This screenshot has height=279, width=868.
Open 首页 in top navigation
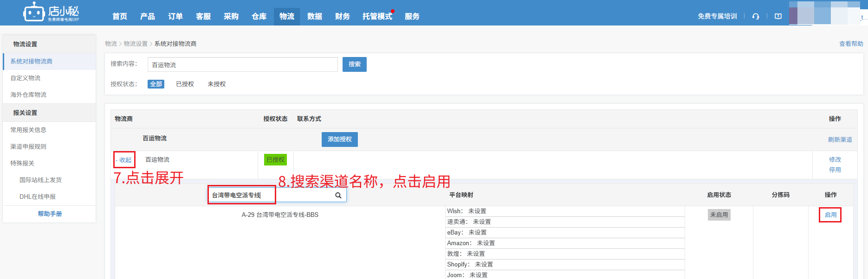[x=120, y=16]
